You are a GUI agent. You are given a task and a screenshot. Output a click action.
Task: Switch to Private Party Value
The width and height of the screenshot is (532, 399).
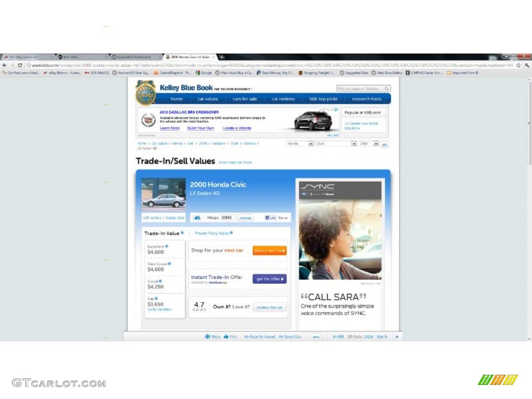(212, 233)
